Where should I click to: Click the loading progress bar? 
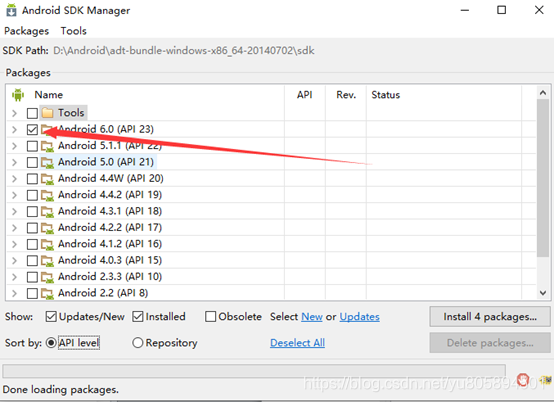254,371
